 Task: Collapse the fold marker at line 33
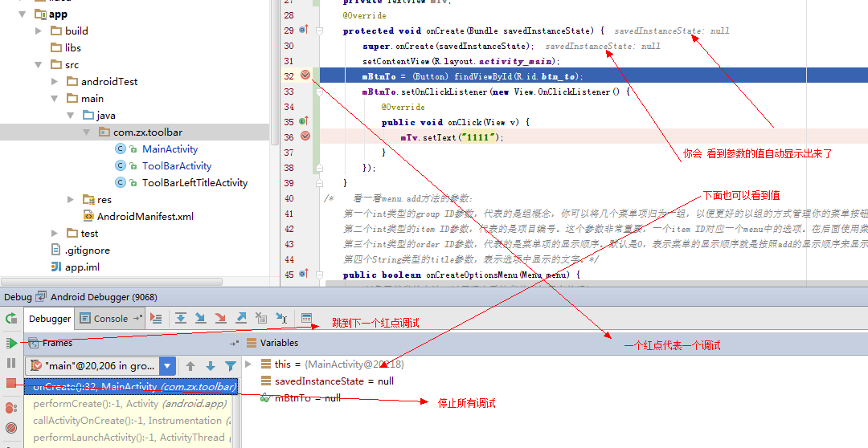point(319,92)
